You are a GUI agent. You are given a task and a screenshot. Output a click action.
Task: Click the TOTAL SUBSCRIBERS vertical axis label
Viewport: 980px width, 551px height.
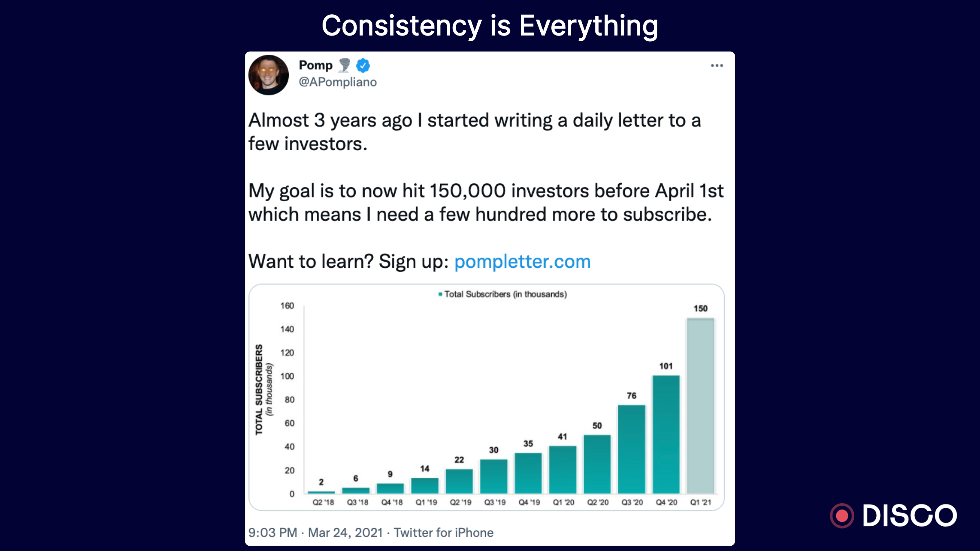(x=259, y=390)
